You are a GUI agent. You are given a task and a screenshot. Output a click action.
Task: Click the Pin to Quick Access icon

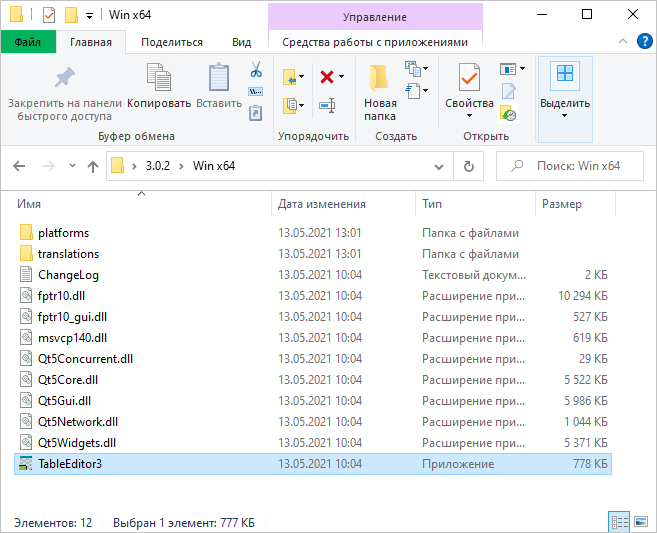(64, 78)
